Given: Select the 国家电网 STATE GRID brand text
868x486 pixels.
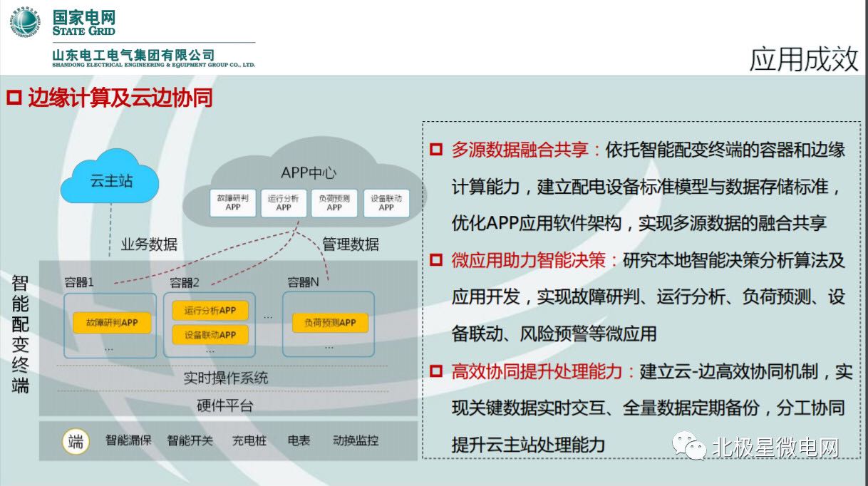Looking at the screenshot, I should tap(83, 23).
